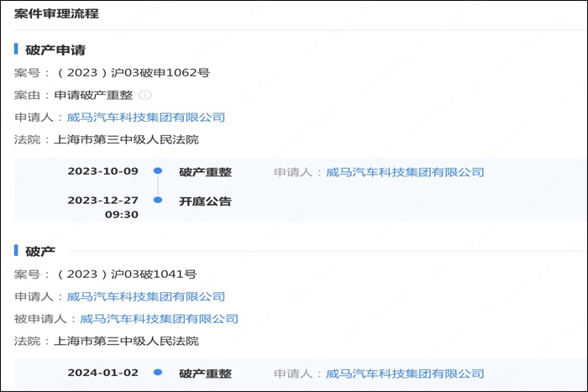588x392 pixels.
Task: Click the 破产申请 section title
Action: tap(55, 50)
